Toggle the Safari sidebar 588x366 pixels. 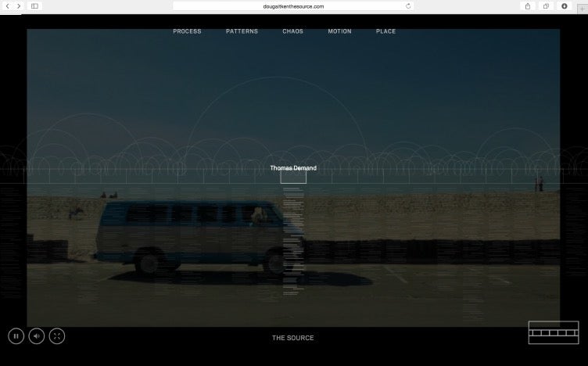point(34,6)
